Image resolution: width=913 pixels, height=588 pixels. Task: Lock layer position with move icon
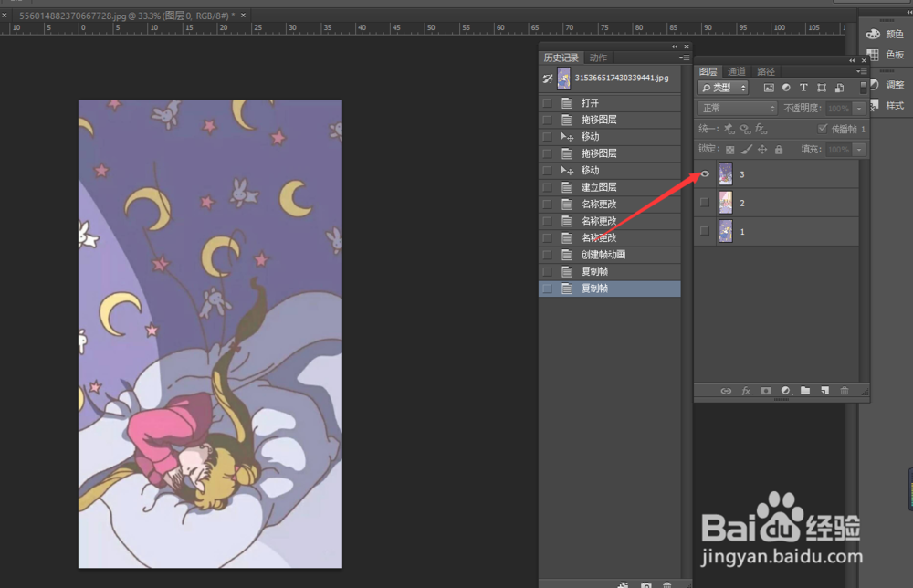(762, 150)
